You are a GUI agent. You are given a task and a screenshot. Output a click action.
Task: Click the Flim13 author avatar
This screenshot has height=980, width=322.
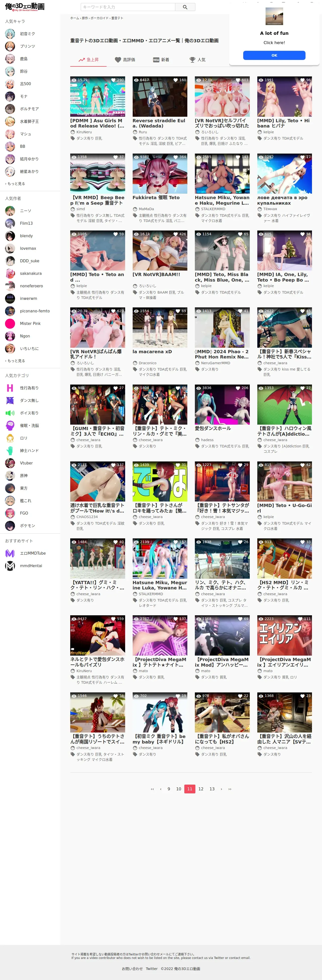(x=10, y=223)
